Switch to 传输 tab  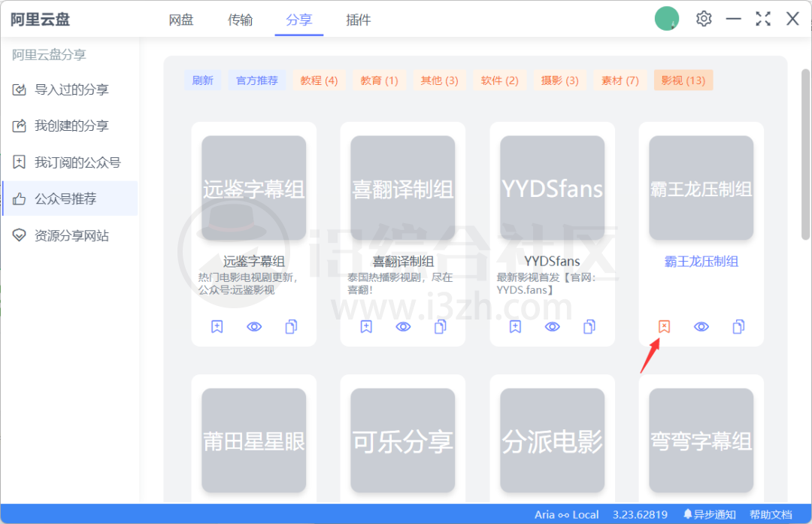(x=241, y=20)
